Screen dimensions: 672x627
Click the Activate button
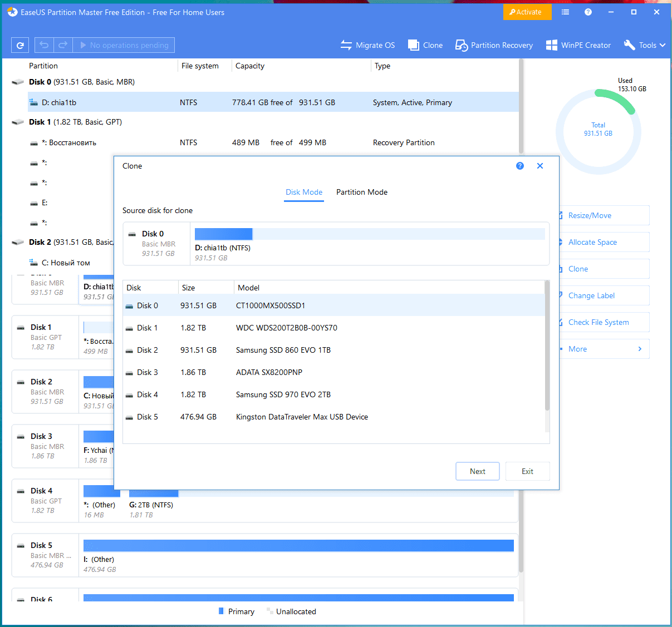coord(527,12)
